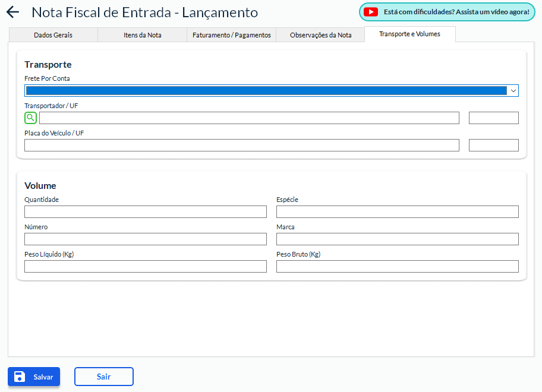Click the Quantidade input field

(145, 212)
